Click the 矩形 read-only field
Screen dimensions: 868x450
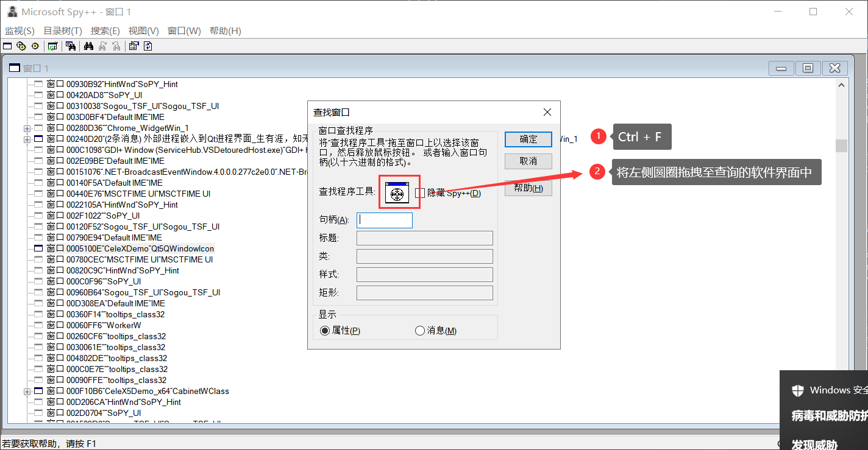click(425, 293)
